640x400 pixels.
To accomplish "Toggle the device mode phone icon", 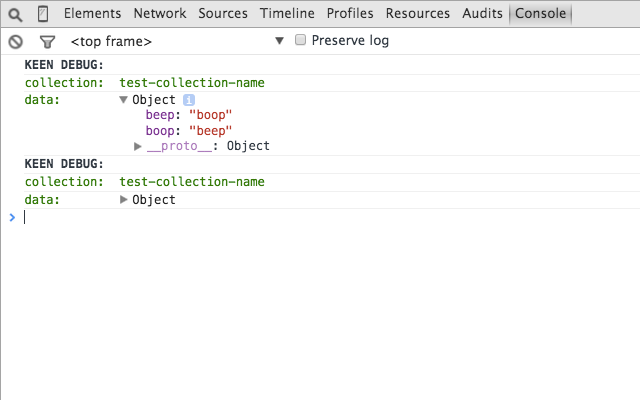I will point(43,14).
